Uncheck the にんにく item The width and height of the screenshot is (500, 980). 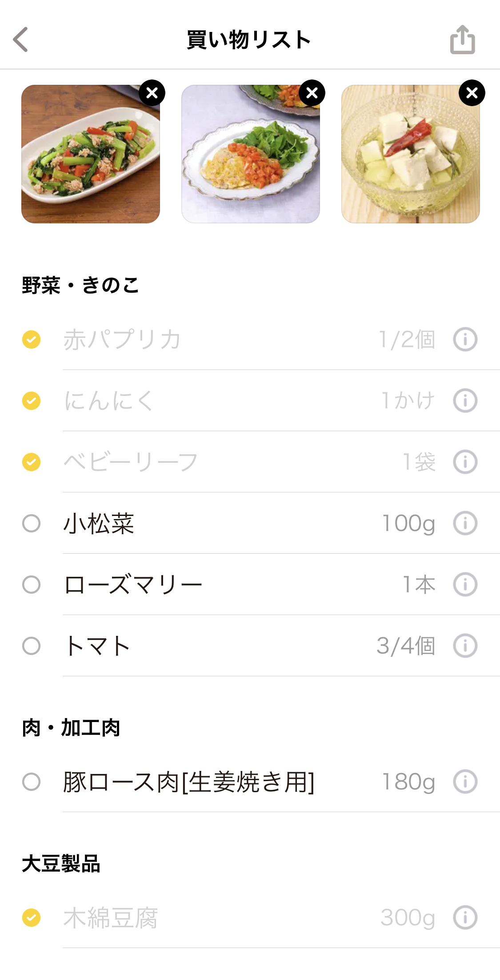pos(31,401)
